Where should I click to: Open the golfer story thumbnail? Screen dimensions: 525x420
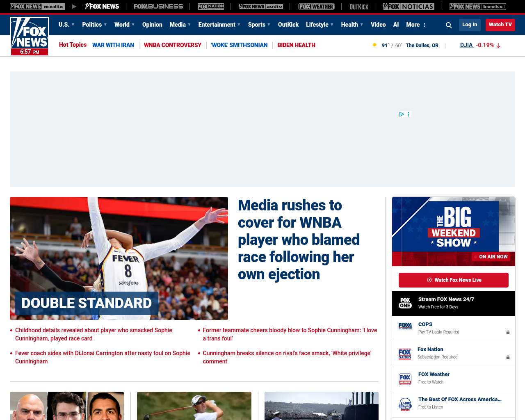pos(194,406)
